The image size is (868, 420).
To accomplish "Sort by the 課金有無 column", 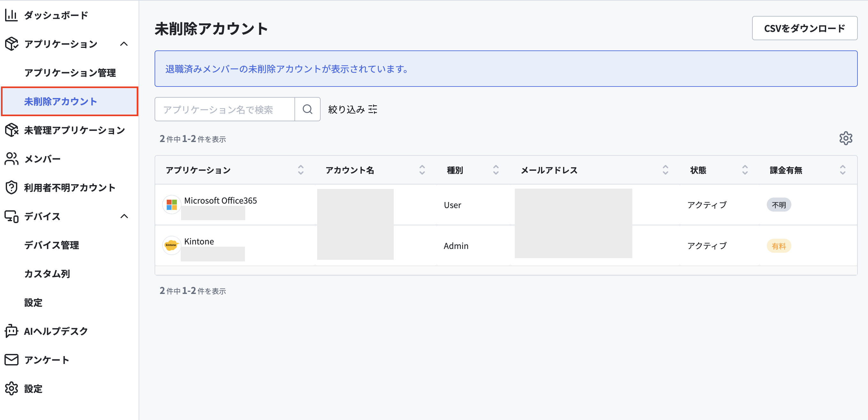I will pos(842,170).
